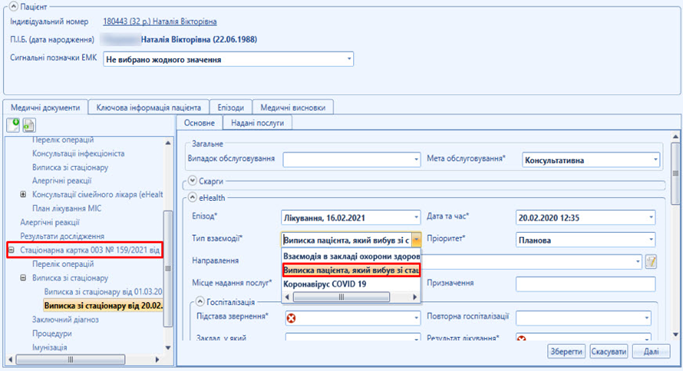
Task: Click tree panel horizontal scrollbar thumb
Action: pyautogui.click(x=71, y=360)
